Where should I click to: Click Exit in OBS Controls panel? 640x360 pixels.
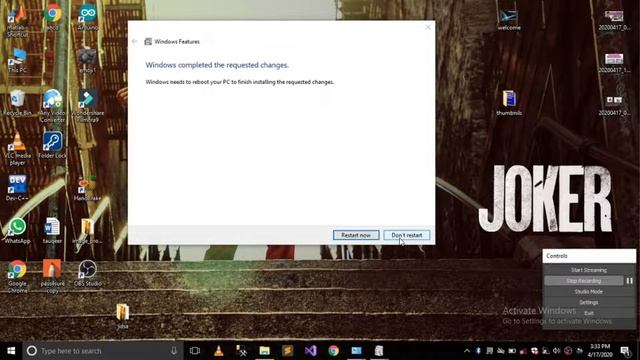pos(589,313)
